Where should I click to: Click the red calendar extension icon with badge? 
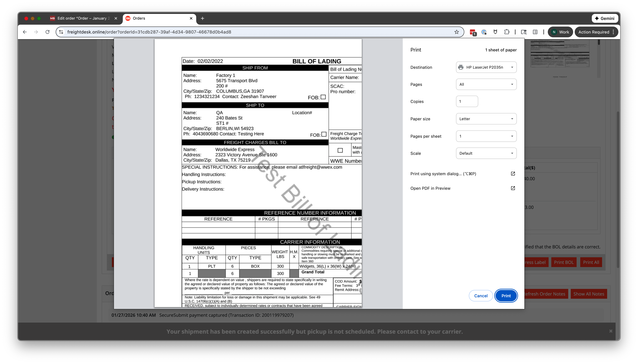[x=472, y=32]
